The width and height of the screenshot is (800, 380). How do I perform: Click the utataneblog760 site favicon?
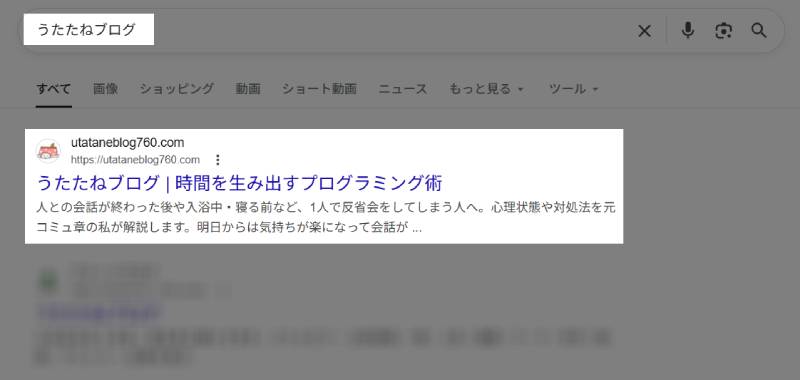48,151
